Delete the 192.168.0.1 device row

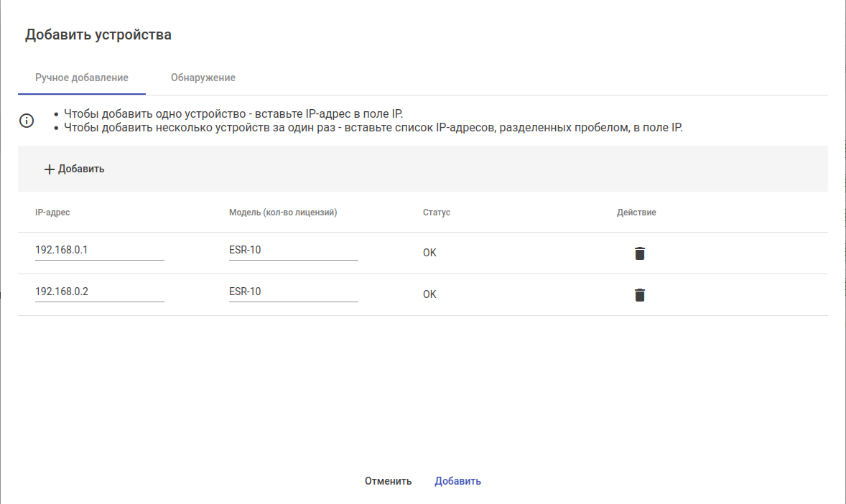(640, 253)
